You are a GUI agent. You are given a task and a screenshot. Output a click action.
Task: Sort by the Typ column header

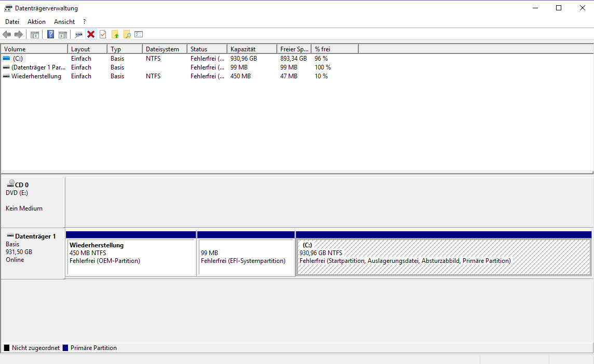pyautogui.click(x=125, y=49)
